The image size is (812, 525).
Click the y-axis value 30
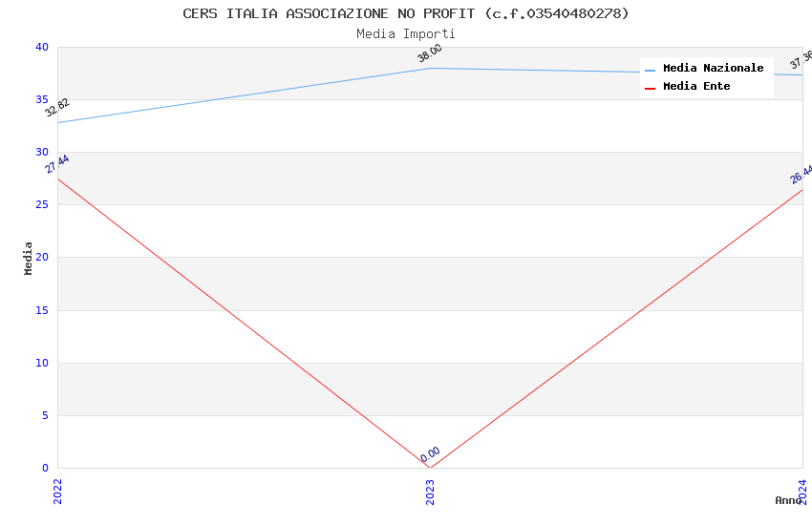point(42,152)
